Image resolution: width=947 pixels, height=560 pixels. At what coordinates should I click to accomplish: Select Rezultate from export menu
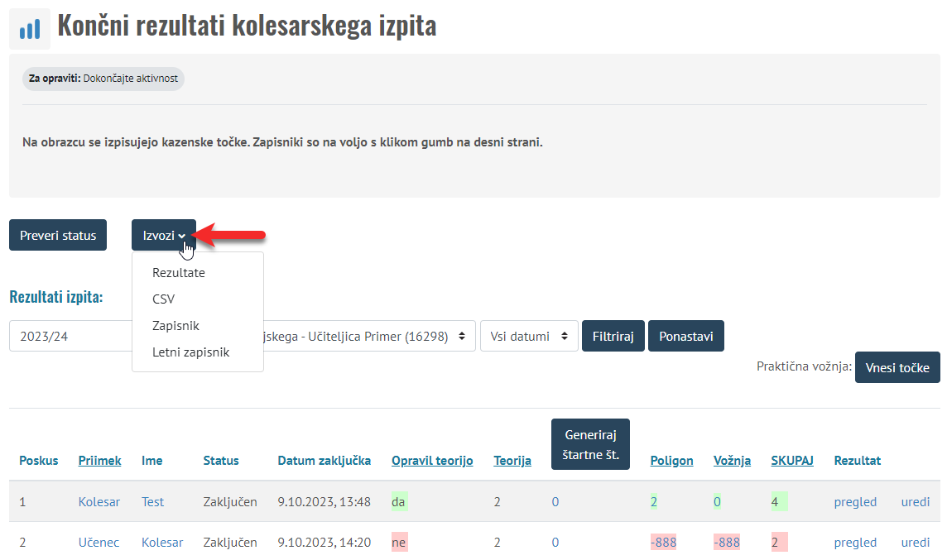pyautogui.click(x=178, y=272)
